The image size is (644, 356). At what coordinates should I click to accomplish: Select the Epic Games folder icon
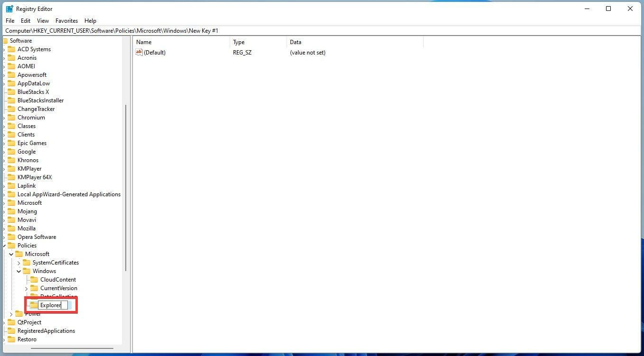click(x=12, y=143)
